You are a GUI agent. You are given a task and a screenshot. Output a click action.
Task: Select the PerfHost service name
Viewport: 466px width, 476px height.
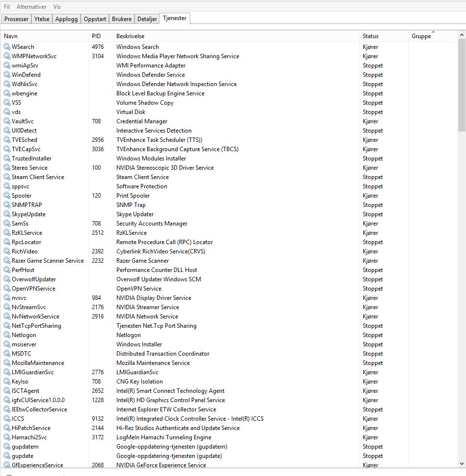coord(23,270)
